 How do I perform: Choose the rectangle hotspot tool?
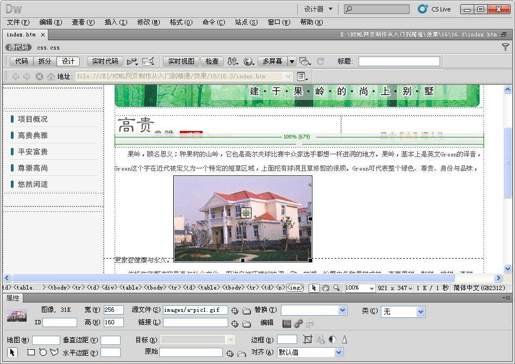coord(31,352)
